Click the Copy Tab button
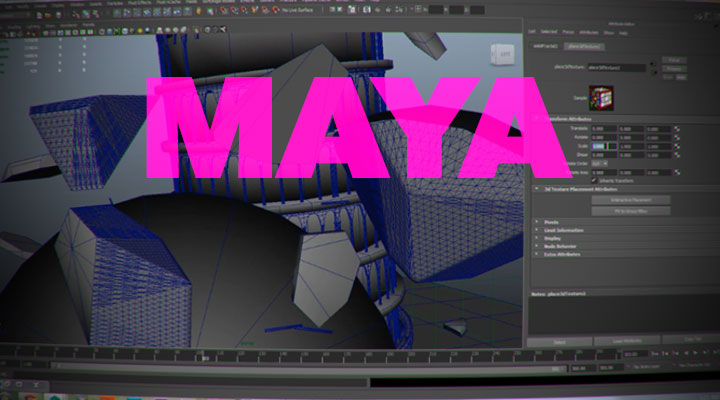Viewport: 720px width, 400px height. [692, 339]
